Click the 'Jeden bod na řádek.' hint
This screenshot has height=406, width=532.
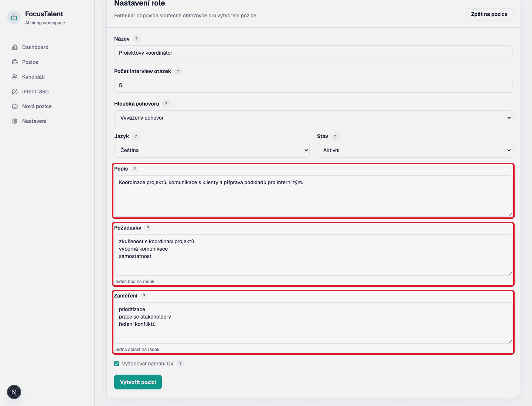click(x=135, y=282)
